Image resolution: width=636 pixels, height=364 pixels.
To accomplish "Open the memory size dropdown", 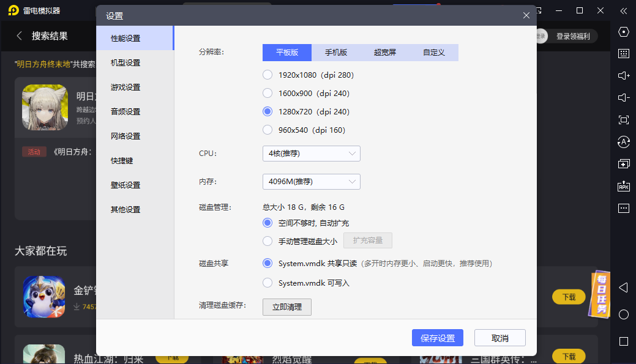I will (312, 182).
